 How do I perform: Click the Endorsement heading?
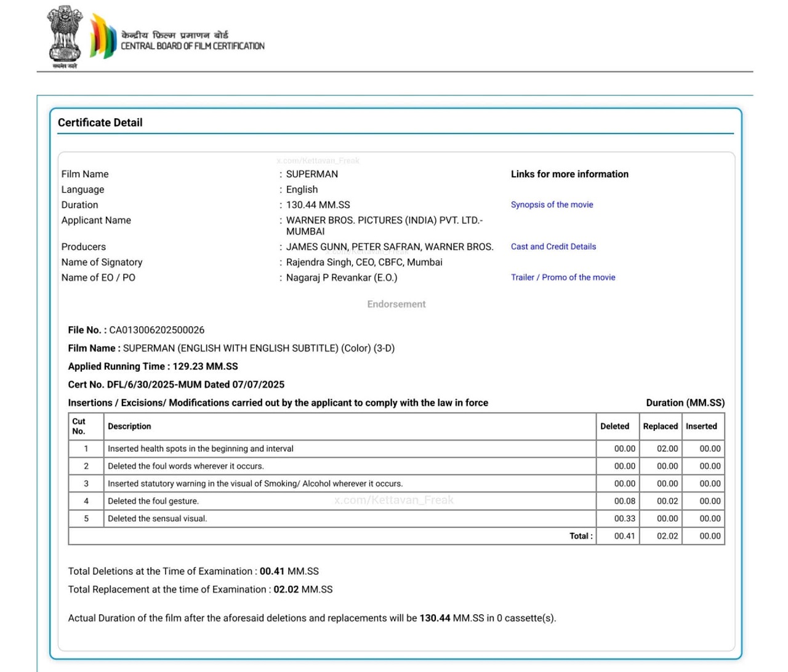coord(396,304)
